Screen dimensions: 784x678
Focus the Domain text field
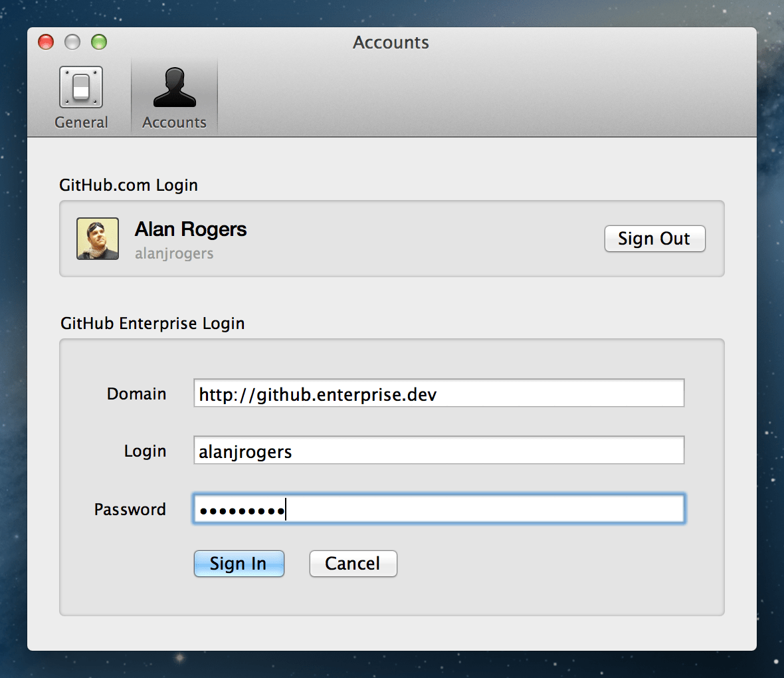pos(439,394)
